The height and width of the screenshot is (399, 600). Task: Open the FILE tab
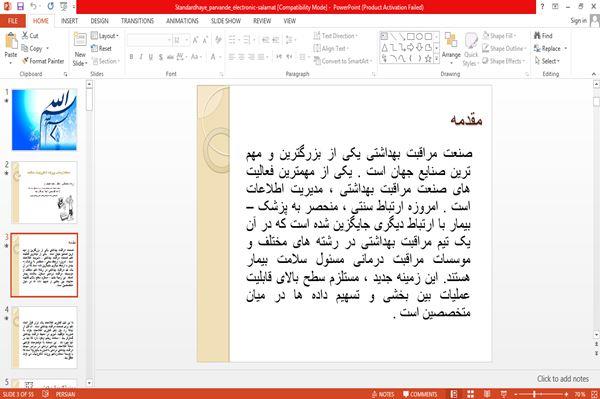click(x=13, y=21)
